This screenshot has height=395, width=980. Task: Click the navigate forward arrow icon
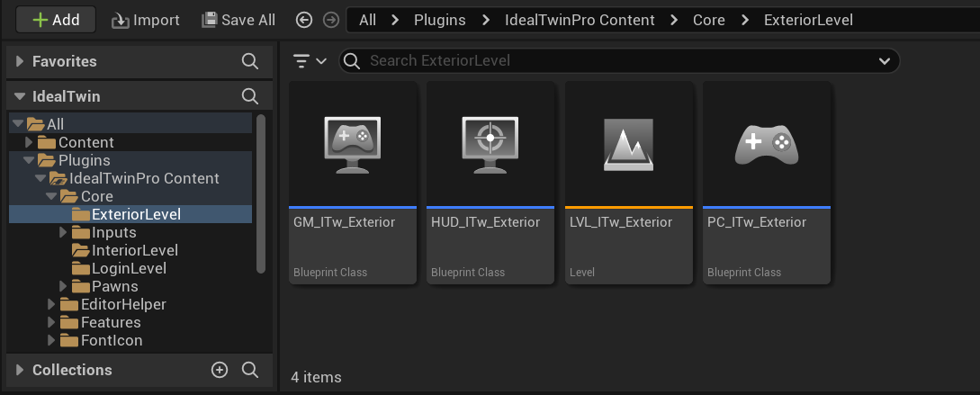coord(331,20)
